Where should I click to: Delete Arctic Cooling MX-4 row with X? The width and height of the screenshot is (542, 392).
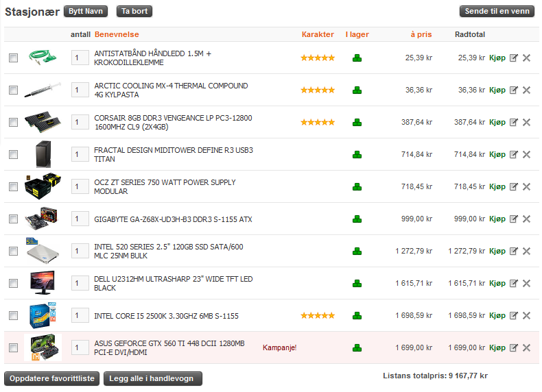pos(526,90)
